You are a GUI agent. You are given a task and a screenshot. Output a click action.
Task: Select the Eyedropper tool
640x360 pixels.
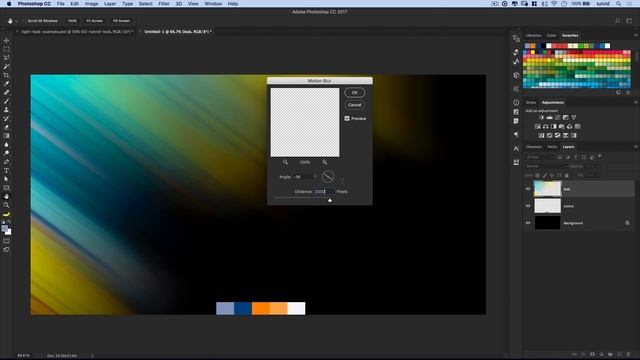7,84
